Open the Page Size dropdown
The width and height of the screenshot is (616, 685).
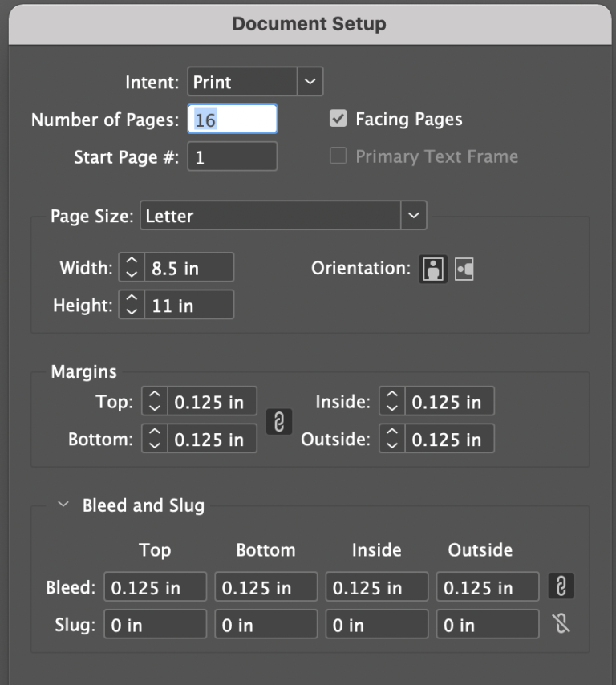tap(414, 215)
